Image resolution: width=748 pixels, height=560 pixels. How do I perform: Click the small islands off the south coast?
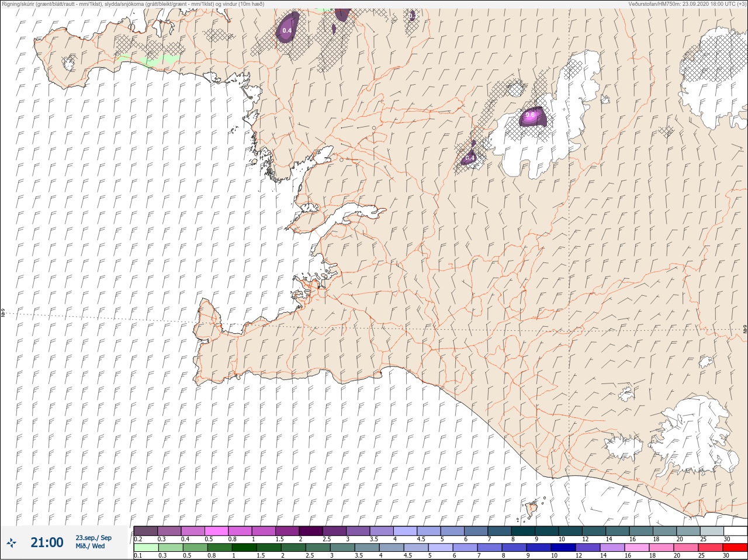(x=532, y=509)
